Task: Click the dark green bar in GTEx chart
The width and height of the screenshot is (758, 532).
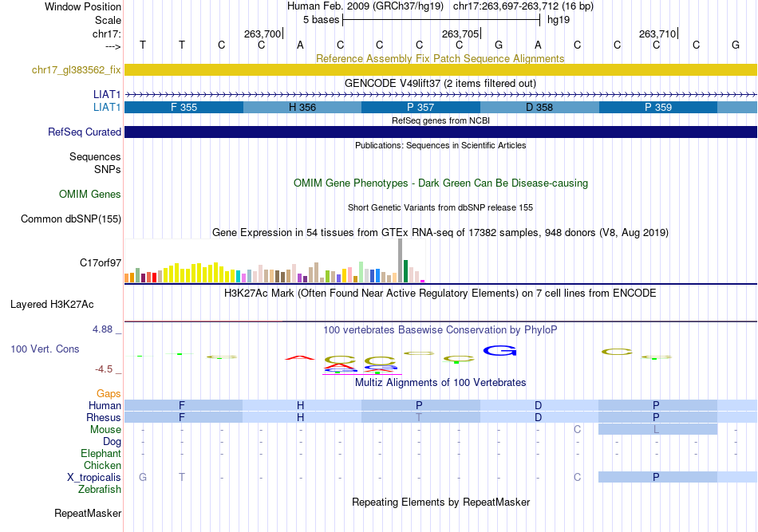Action: [405, 271]
